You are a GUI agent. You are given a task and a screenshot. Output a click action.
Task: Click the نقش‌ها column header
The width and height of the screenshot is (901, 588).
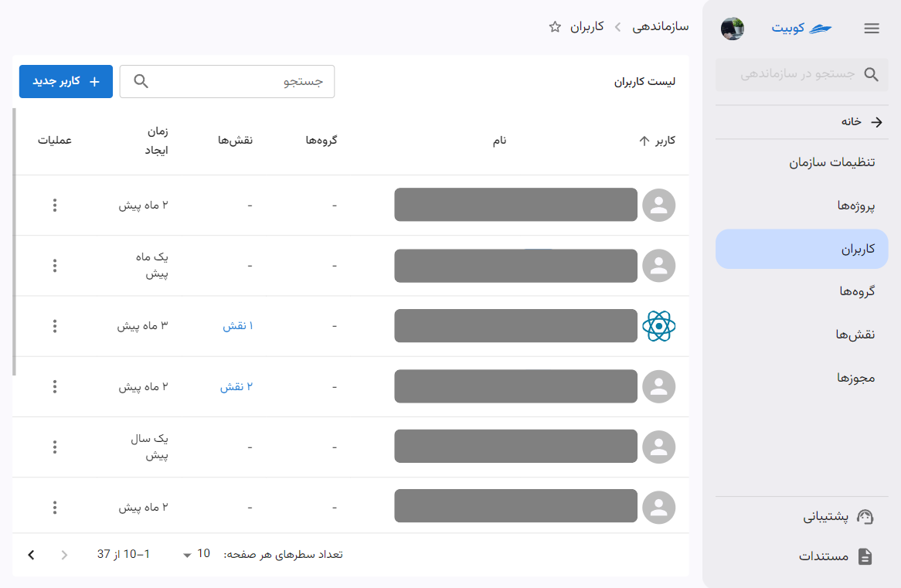235,141
